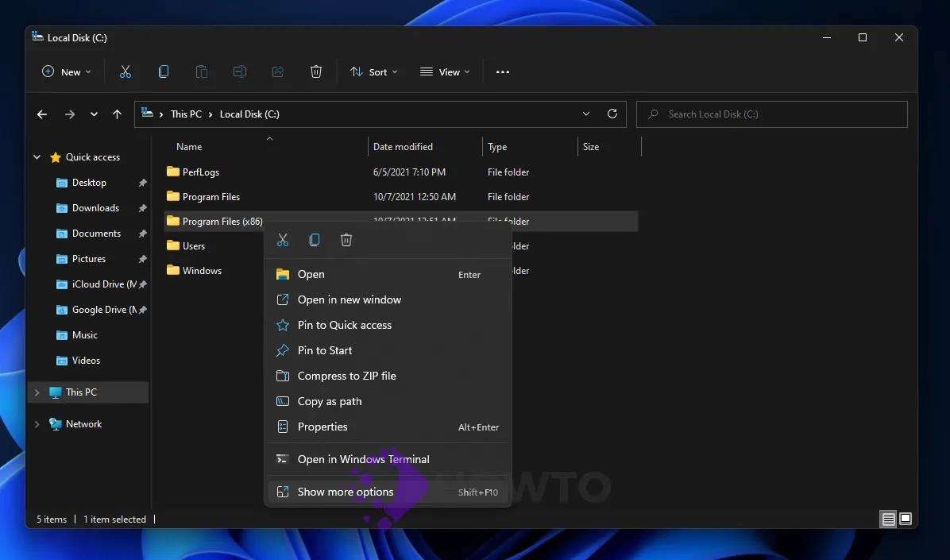
Task: Click Show more options
Action: click(x=388, y=492)
